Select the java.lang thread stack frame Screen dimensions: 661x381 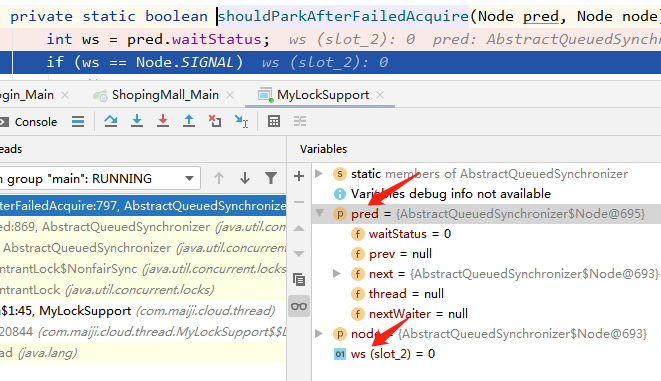point(143,353)
